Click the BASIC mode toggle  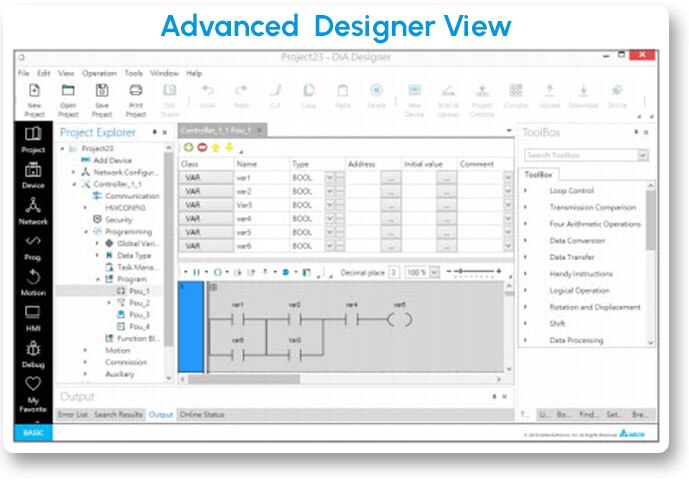point(33,433)
